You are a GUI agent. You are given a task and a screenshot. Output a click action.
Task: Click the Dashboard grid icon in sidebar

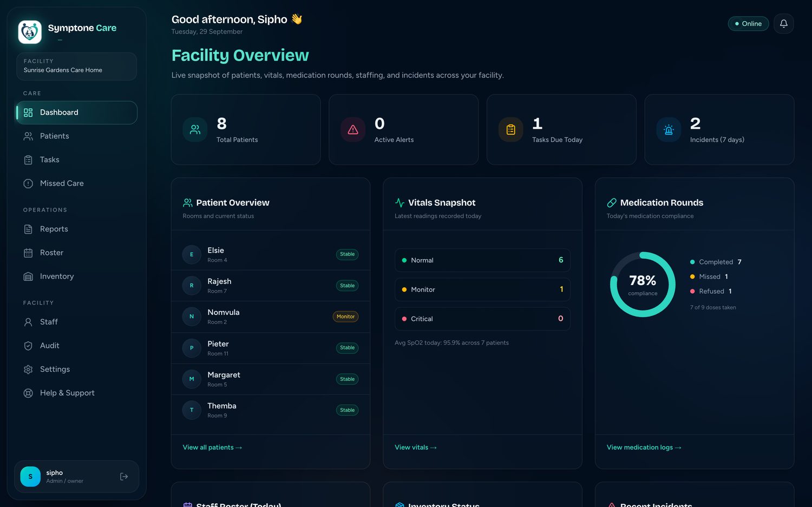click(x=28, y=113)
